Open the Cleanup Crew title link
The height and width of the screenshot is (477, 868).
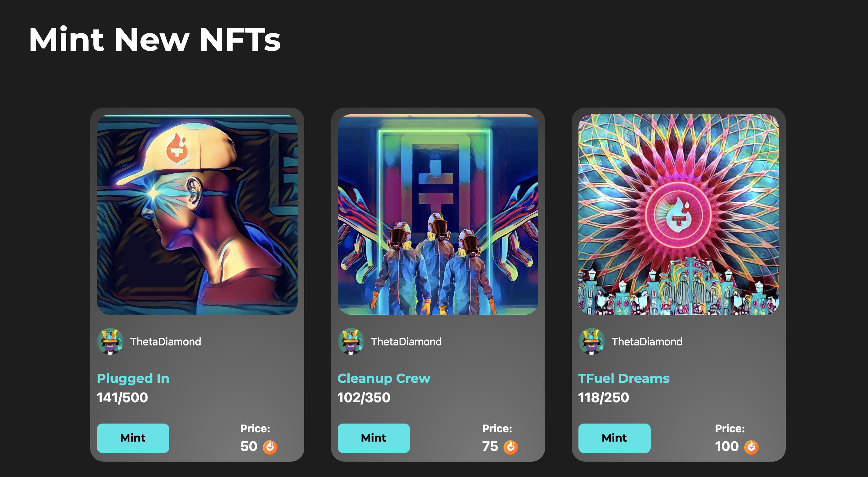click(384, 378)
